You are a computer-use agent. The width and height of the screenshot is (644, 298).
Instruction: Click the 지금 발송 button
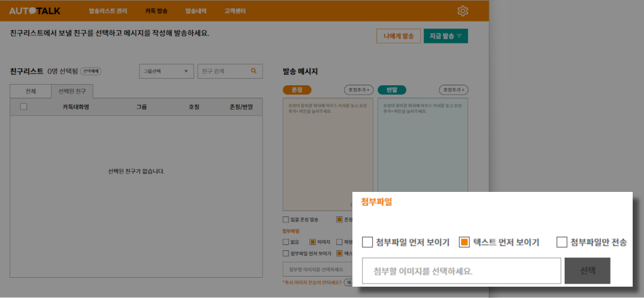pyautogui.click(x=445, y=36)
